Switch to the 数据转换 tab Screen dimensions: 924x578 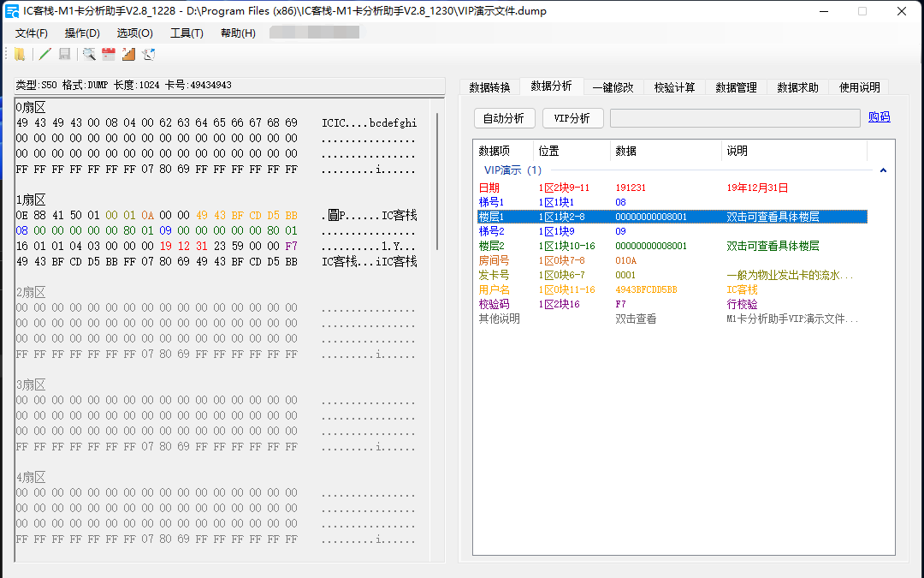tap(489, 87)
